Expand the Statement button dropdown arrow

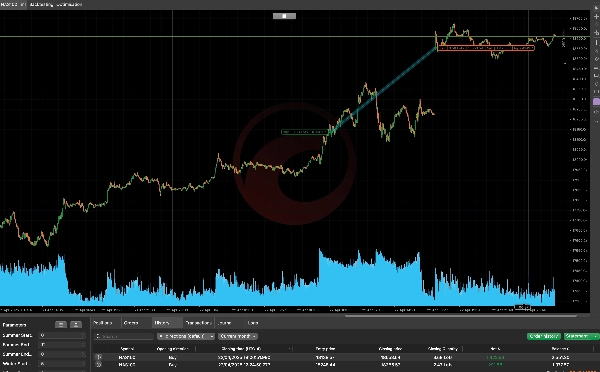(x=595, y=336)
